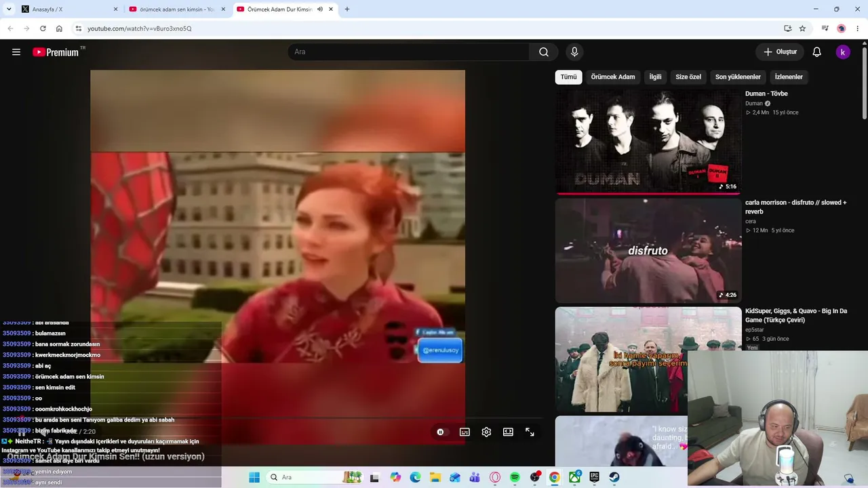Open Xbox app from the taskbar
The width and height of the screenshot is (868, 488).
[x=574, y=477]
